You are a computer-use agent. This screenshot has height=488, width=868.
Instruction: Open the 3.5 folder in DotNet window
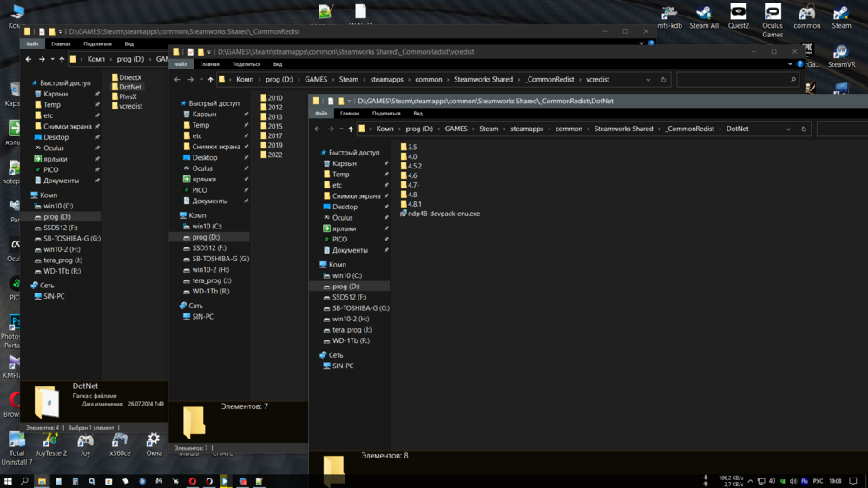[x=409, y=148]
